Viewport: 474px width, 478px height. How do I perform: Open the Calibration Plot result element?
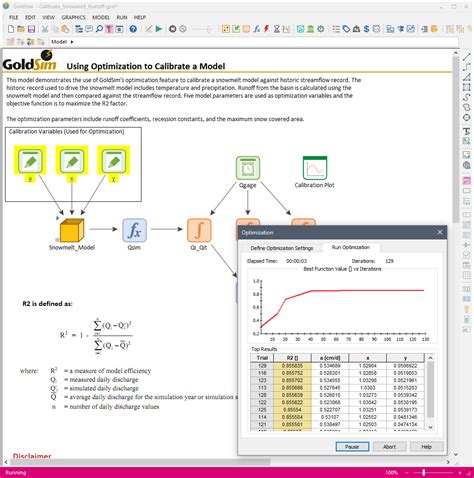(x=315, y=168)
